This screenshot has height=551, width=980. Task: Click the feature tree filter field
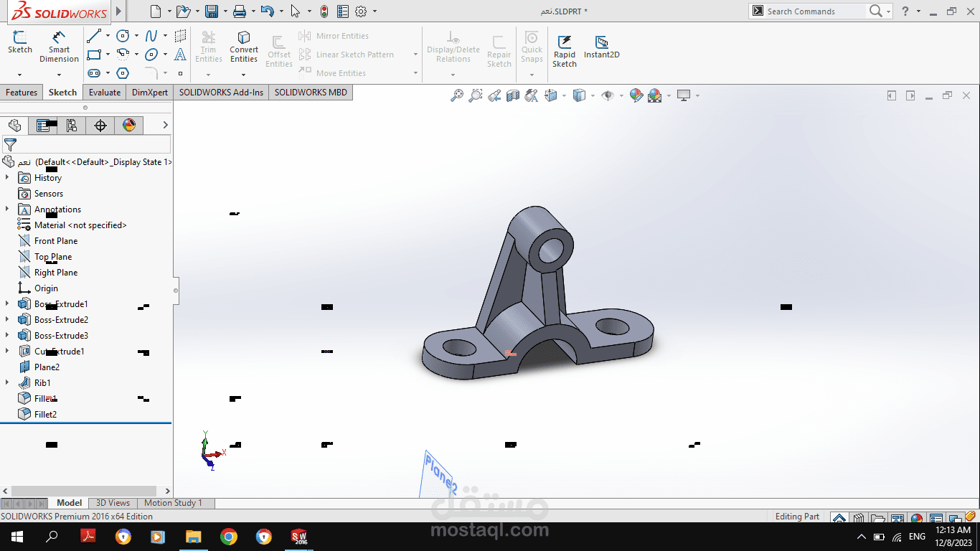86,144
